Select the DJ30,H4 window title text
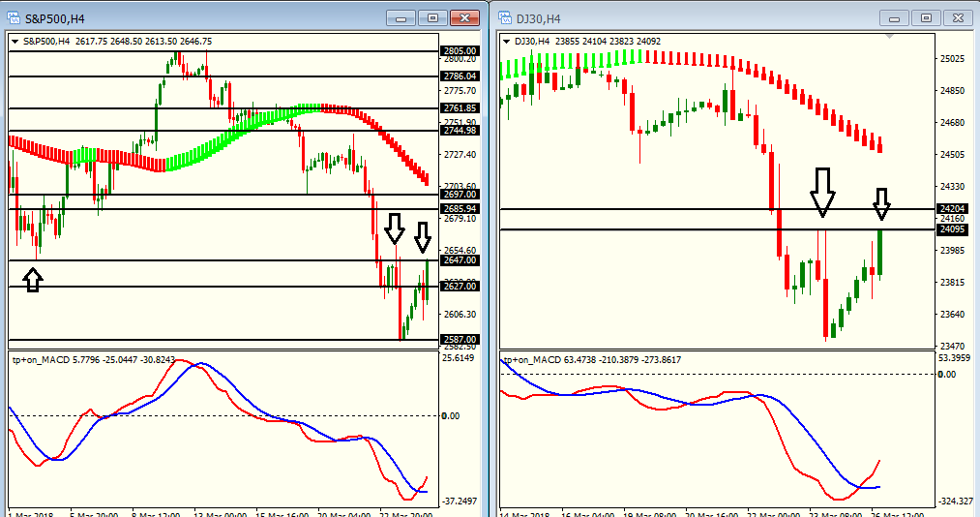980x517 pixels. pyautogui.click(x=538, y=18)
